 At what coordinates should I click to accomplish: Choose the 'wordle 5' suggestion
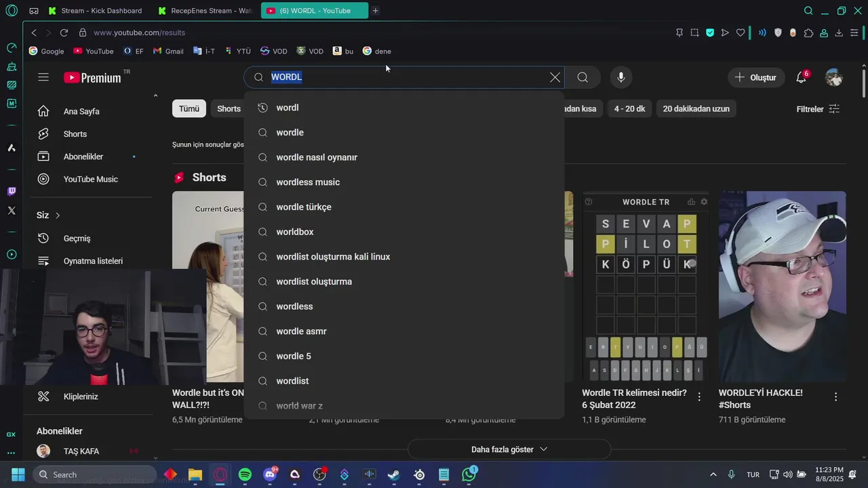coord(404,356)
